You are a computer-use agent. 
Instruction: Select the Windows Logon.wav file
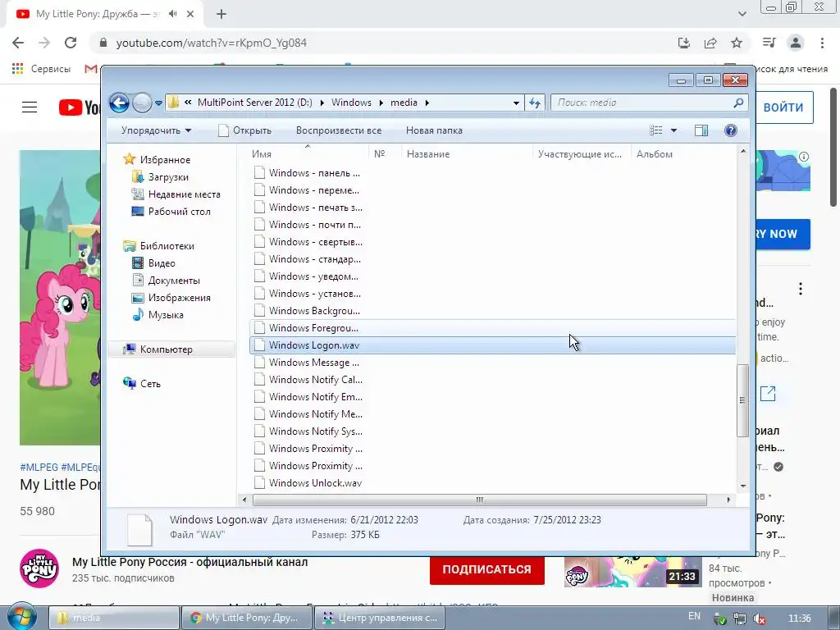pos(492,345)
